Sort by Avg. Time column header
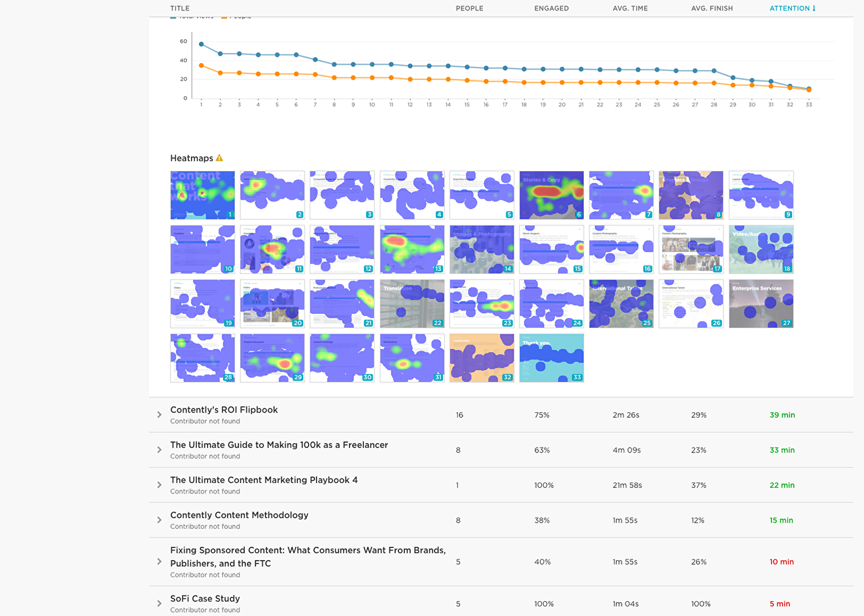Image resolution: width=864 pixels, height=616 pixels. [x=630, y=8]
